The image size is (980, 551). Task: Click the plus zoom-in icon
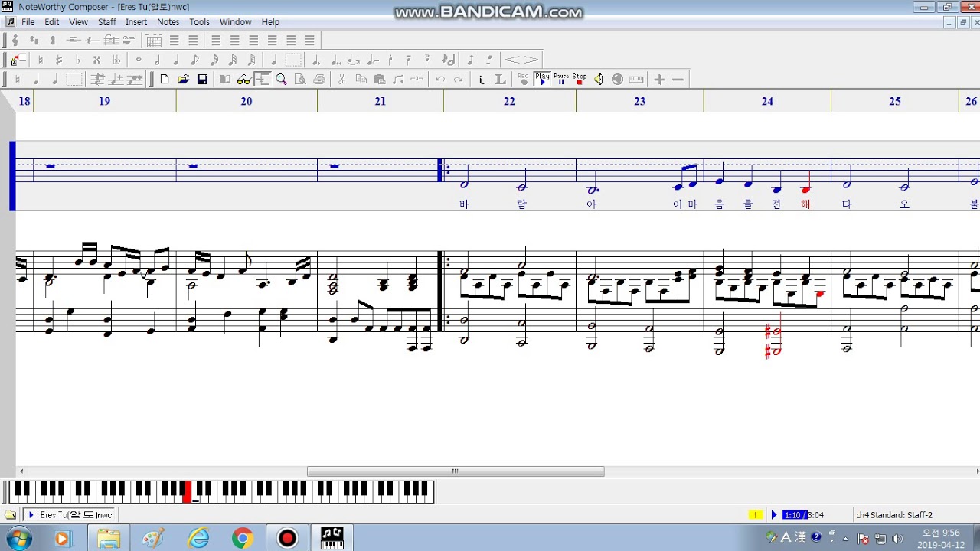(x=659, y=80)
